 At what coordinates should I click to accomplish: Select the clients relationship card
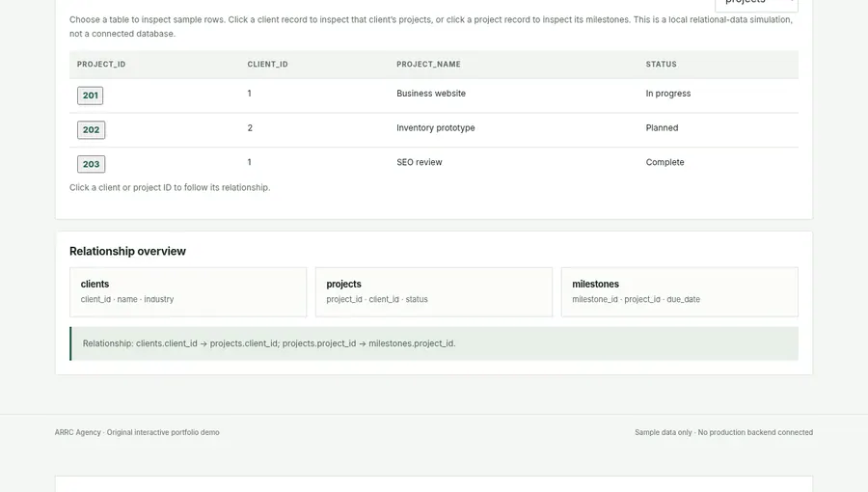188,292
